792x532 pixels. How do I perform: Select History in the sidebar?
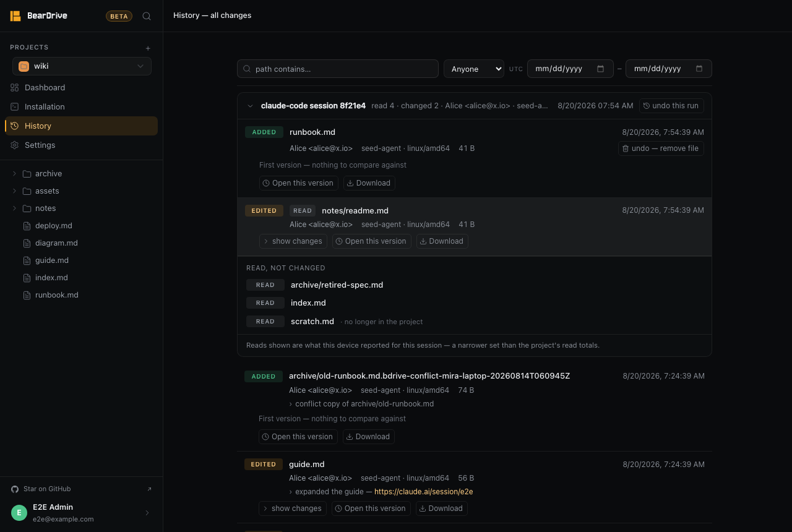point(81,126)
